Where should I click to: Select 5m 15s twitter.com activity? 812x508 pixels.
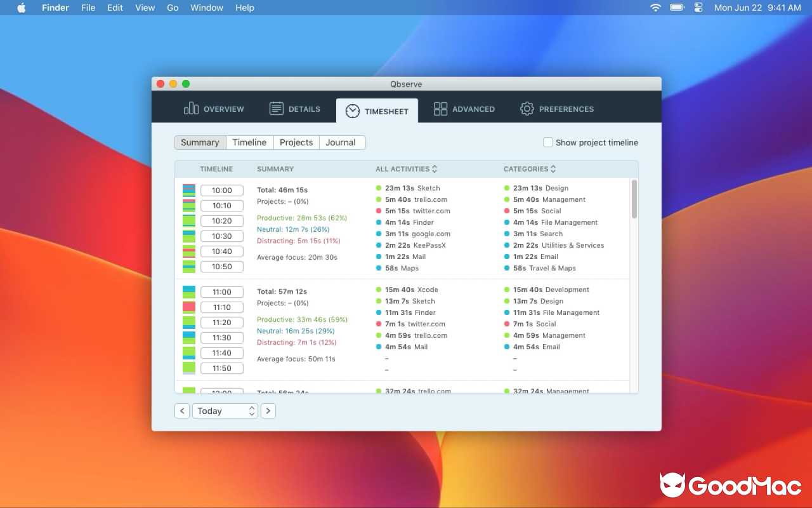pos(413,211)
